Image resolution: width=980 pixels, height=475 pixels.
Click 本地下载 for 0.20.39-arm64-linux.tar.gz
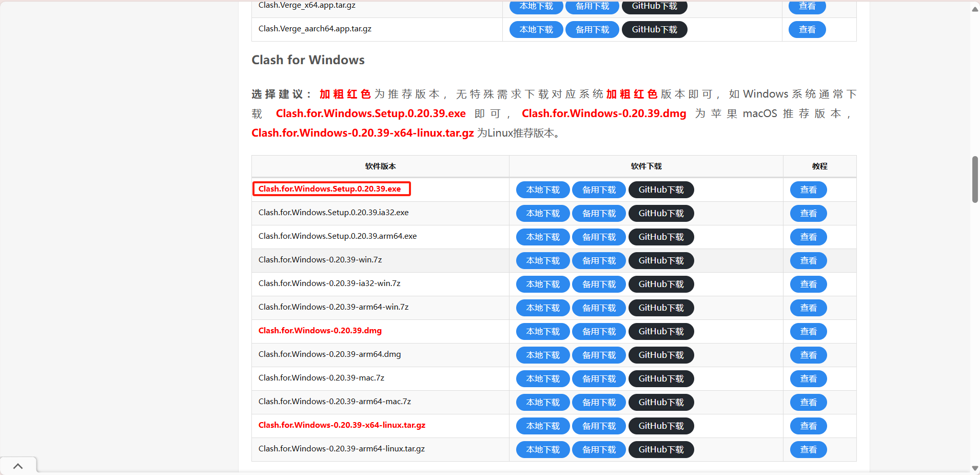pos(543,450)
